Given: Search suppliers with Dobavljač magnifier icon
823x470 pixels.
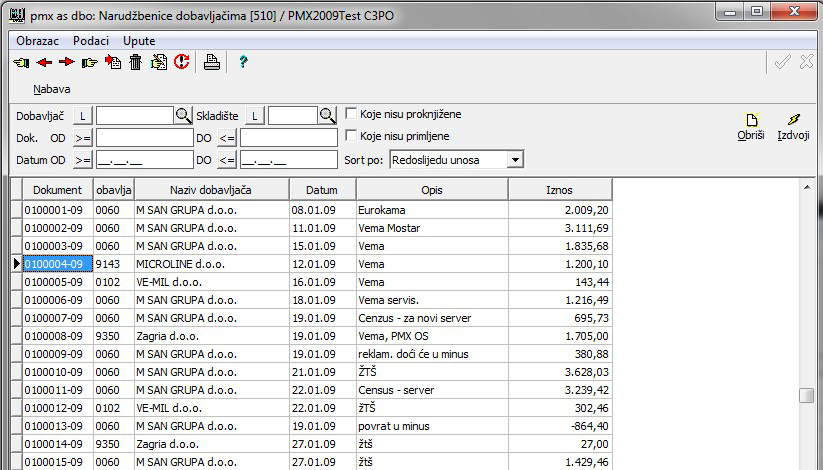Looking at the screenshot, I should point(183,116).
